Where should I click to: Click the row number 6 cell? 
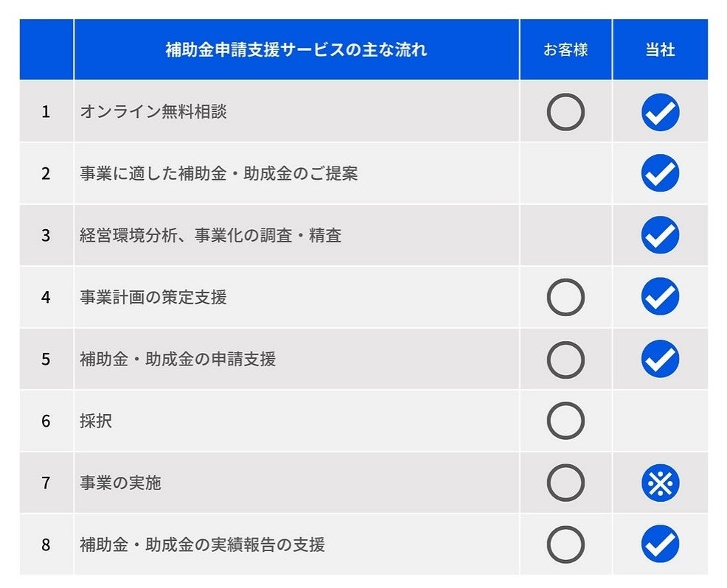46,421
